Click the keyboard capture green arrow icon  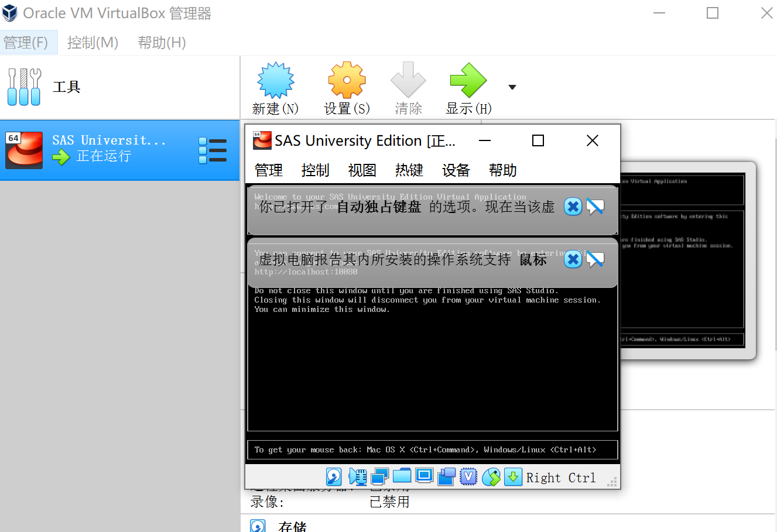point(513,477)
